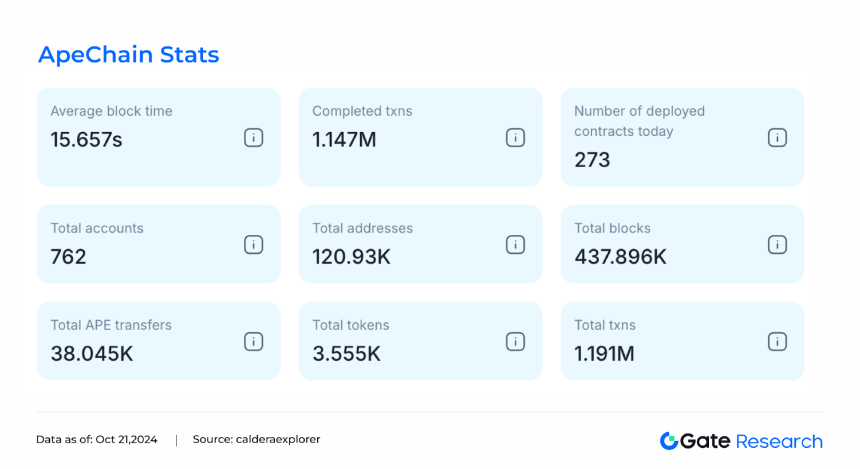
Task: Click the Completed txns label
Action: tap(362, 111)
